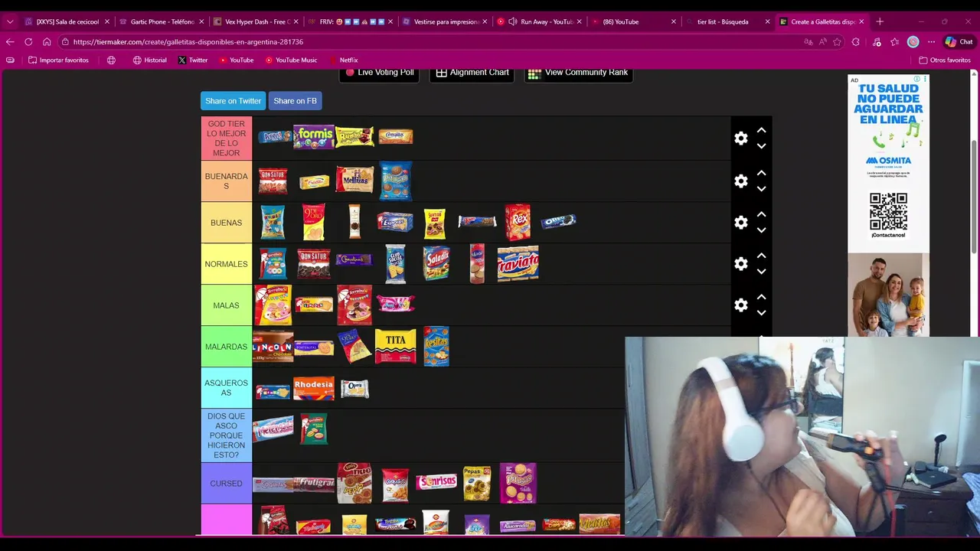The height and width of the screenshot is (551, 980).
Task: Click Share on FB button
Action: click(x=295, y=101)
